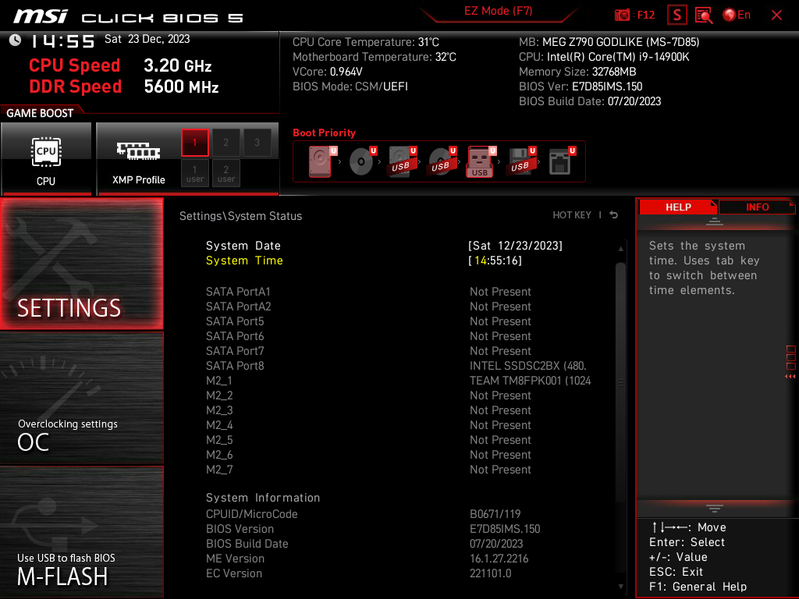799x599 pixels.
Task: Go back with the return arrow icon
Action: point(614,215)
